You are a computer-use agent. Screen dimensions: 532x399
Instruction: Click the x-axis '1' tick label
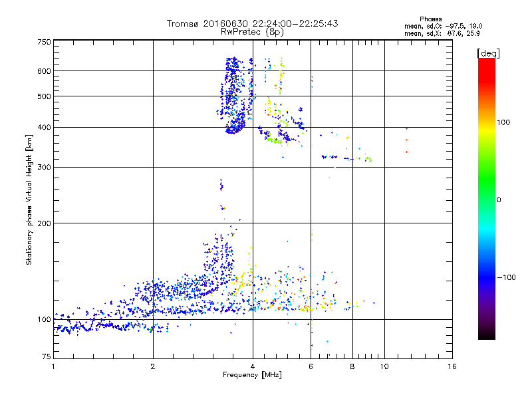(53, 366)
